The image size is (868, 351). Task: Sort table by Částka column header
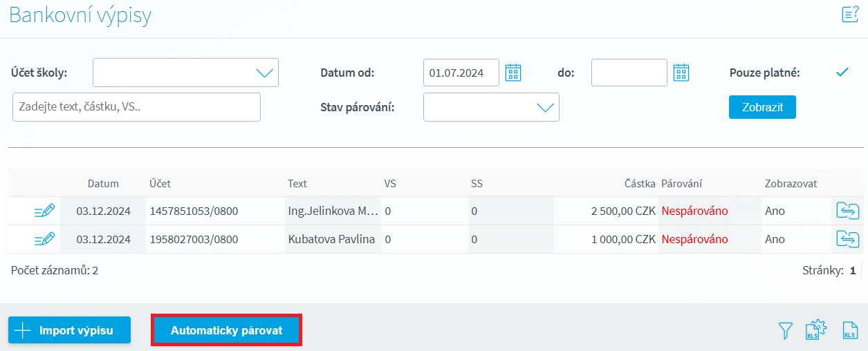[639, 184]
